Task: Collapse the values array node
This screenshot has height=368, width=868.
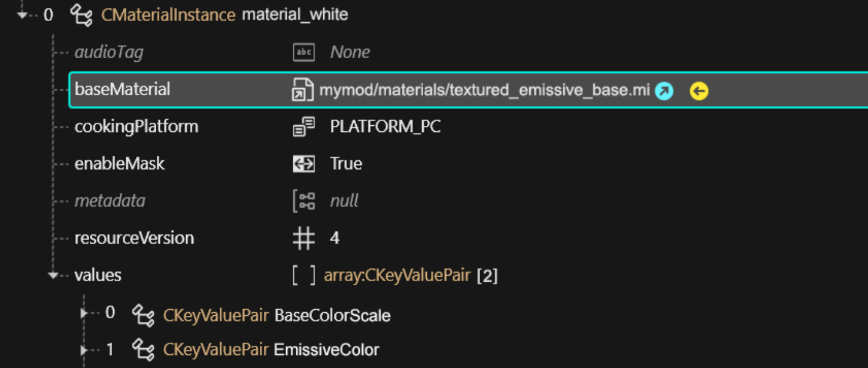Action: click(53, 276)
